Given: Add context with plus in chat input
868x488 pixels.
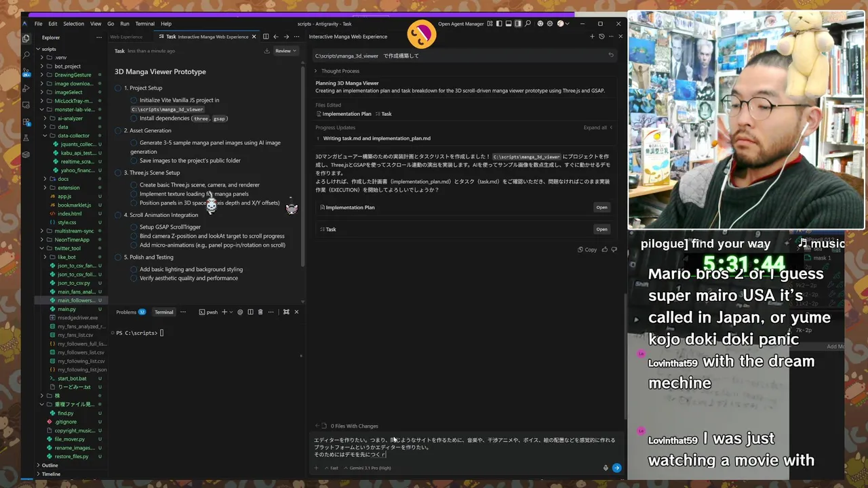Looking at the screenshot, I should [316, 468].
